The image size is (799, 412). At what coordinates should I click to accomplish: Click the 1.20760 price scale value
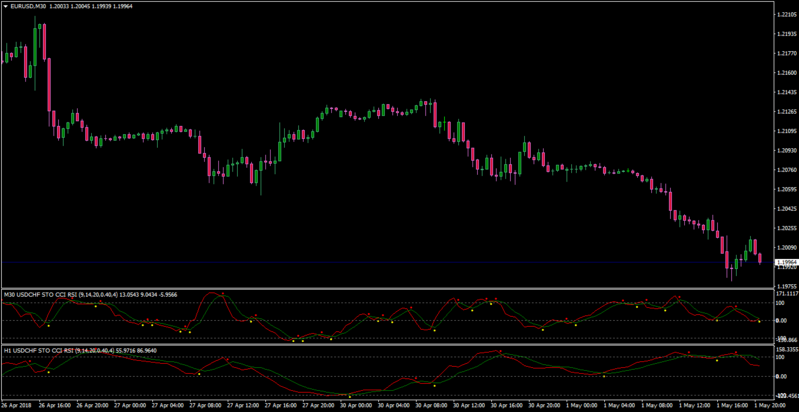point(786,170)
